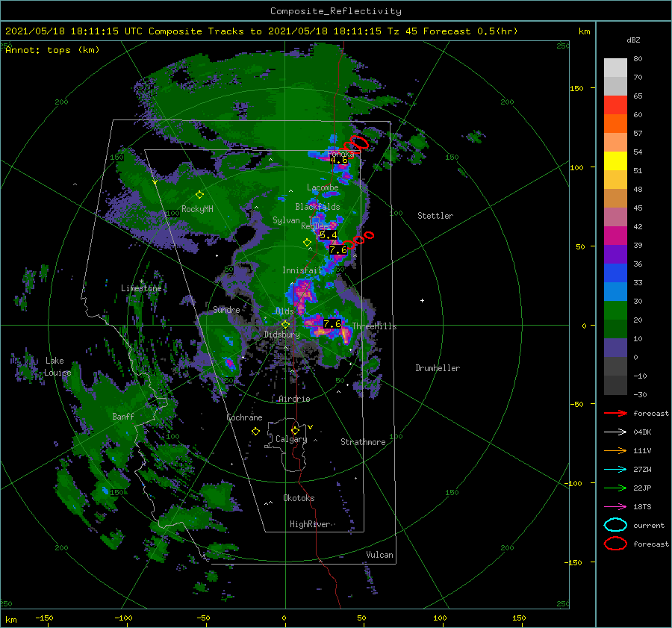The width and height of the screenshot is (672, 628).
Task: Click the Cochrane label on map
Action: [244, 417]
